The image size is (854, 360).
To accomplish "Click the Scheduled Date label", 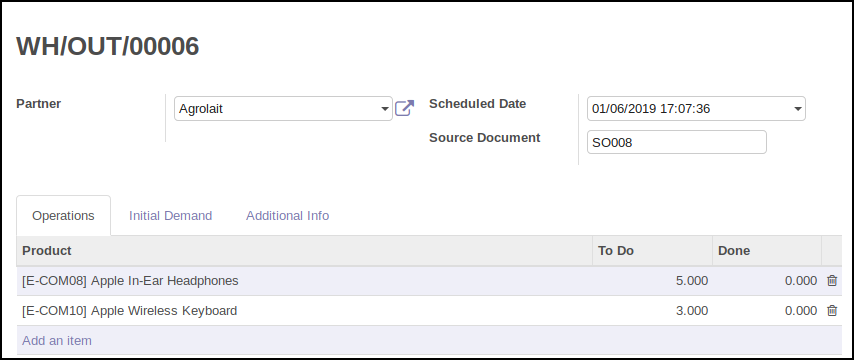I will tap(478, 103).
